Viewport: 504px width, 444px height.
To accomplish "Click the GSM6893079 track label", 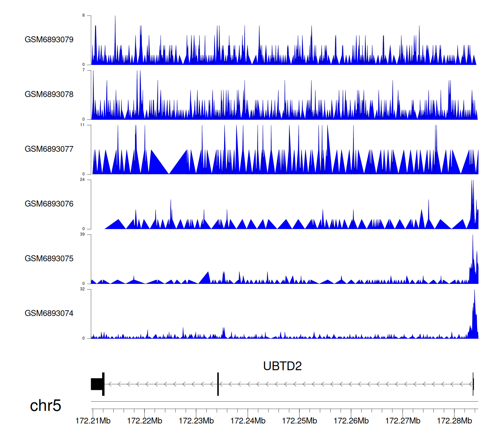I will [x=49, y=40].
